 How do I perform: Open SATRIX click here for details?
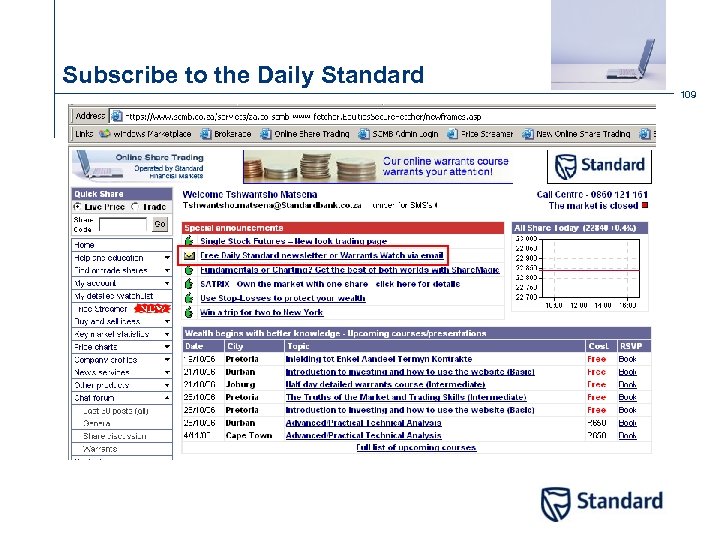[x=418, y=284]
